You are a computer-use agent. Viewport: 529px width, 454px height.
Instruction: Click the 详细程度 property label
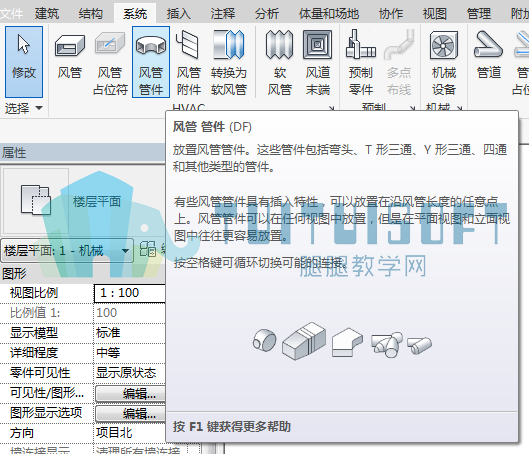tap(34, 353)
